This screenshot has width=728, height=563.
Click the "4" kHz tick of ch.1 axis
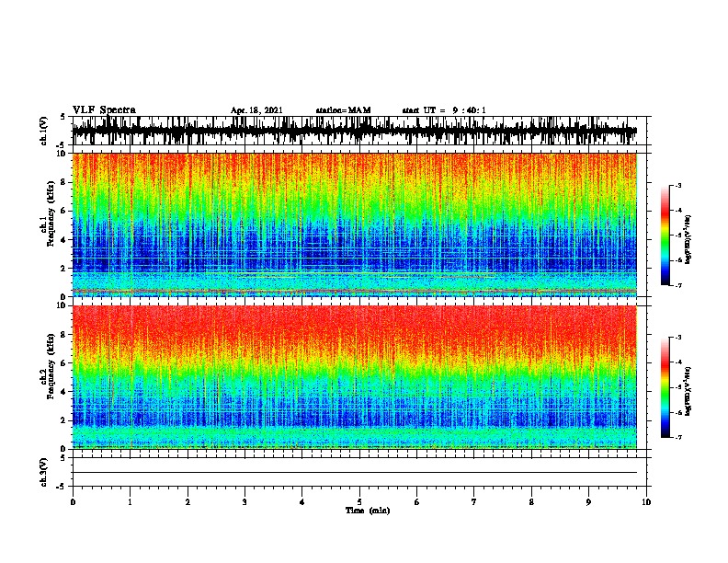click(63, 240)
